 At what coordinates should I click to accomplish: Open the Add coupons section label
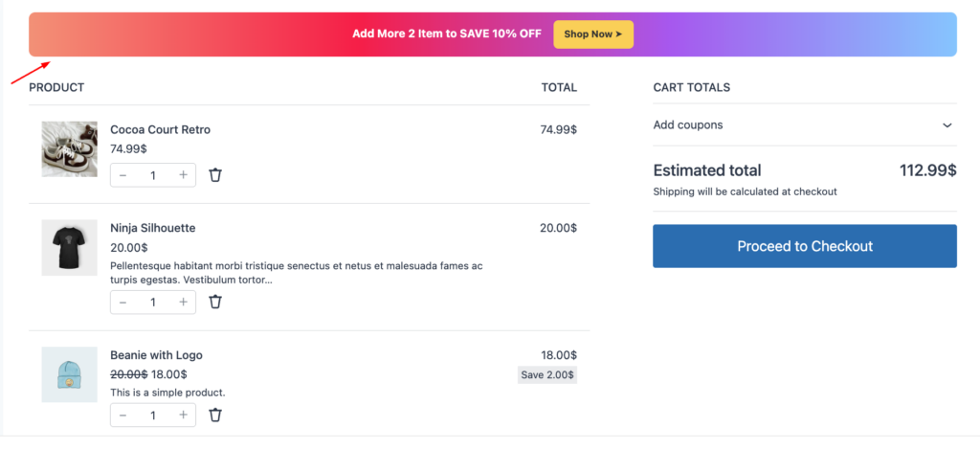(687, 125)
